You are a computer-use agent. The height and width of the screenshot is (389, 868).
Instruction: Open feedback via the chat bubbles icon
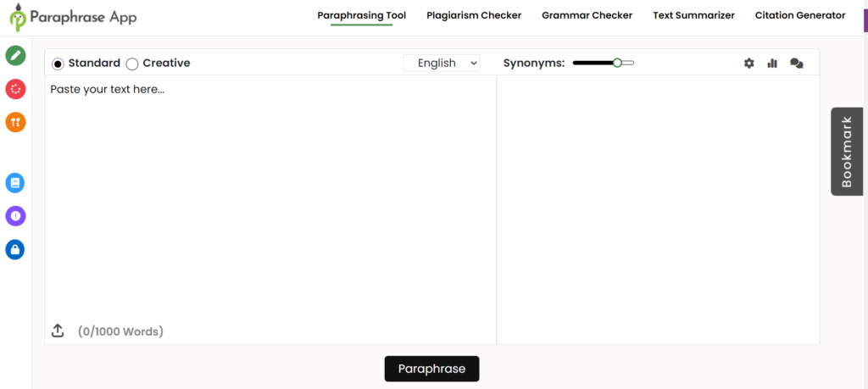point(797,63)
